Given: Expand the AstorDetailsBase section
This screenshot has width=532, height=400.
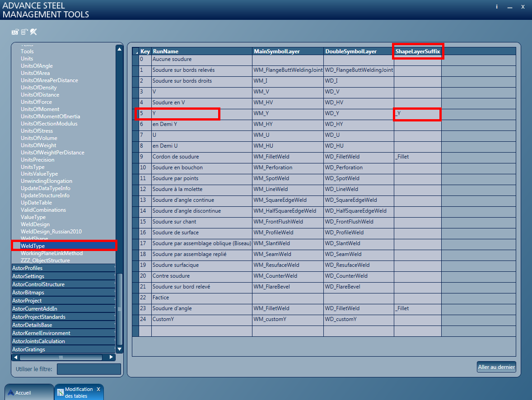Looking at the screenshot, I should tap(63, 325).
